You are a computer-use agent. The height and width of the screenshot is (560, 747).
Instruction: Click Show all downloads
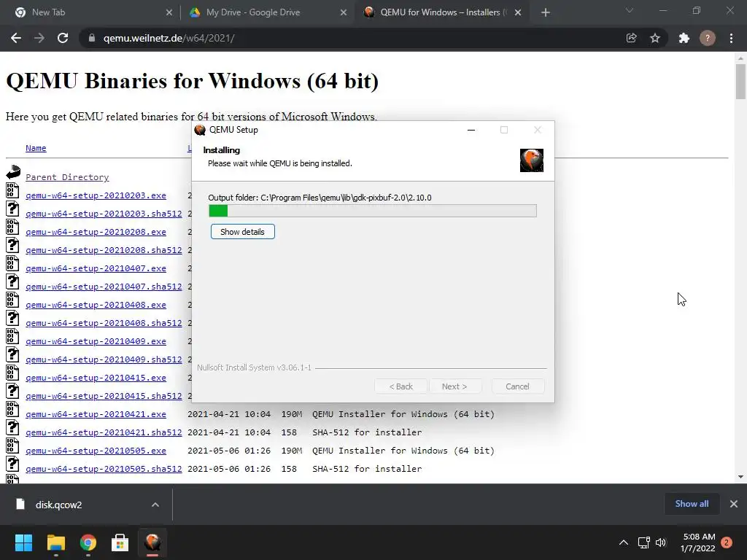692,504
